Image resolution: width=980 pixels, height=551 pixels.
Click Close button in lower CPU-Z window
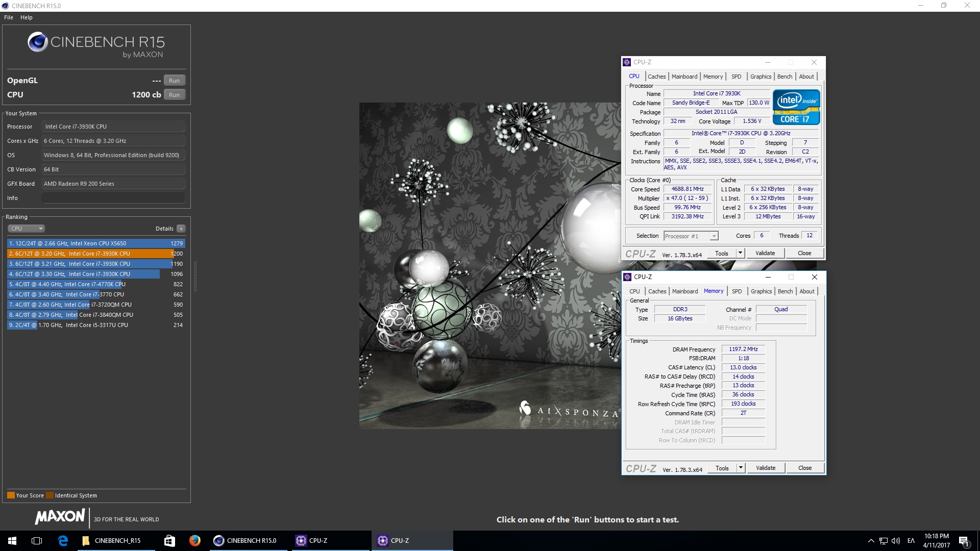805,468
